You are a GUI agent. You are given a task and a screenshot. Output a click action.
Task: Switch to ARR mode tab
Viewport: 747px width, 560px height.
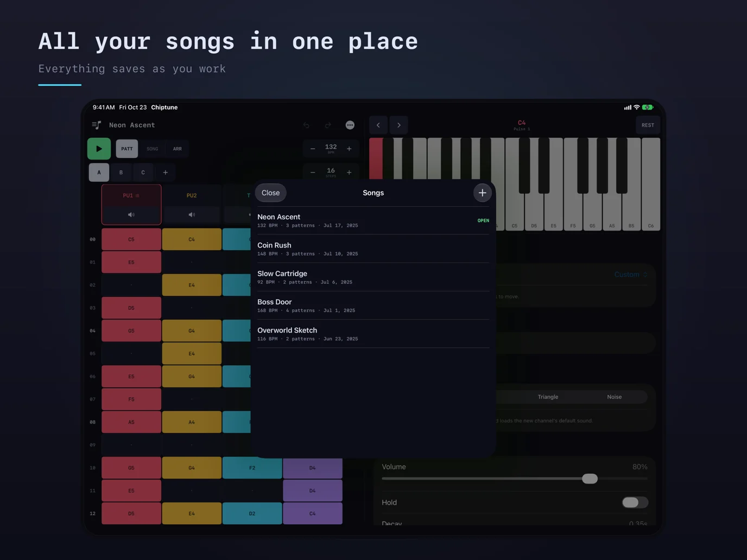click(x=178, y=149)
